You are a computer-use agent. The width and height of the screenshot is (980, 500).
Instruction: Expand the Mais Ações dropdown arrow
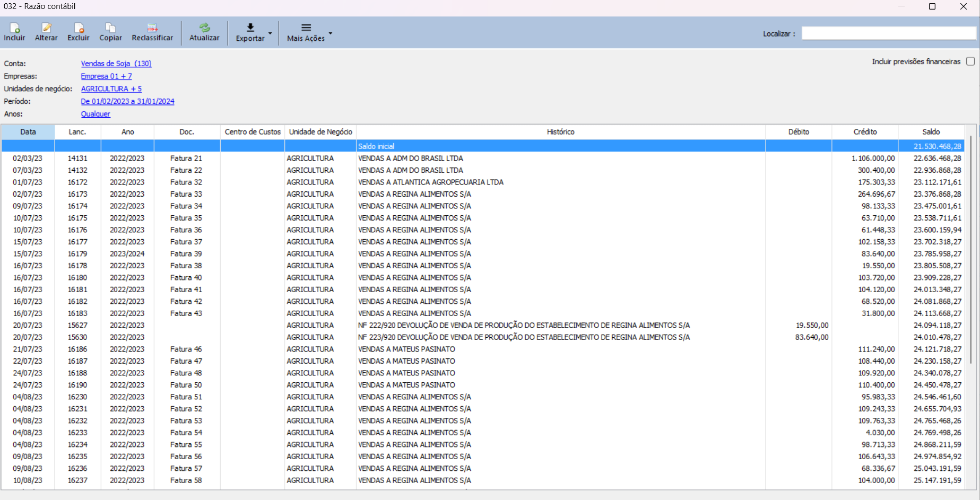[331, 33]
